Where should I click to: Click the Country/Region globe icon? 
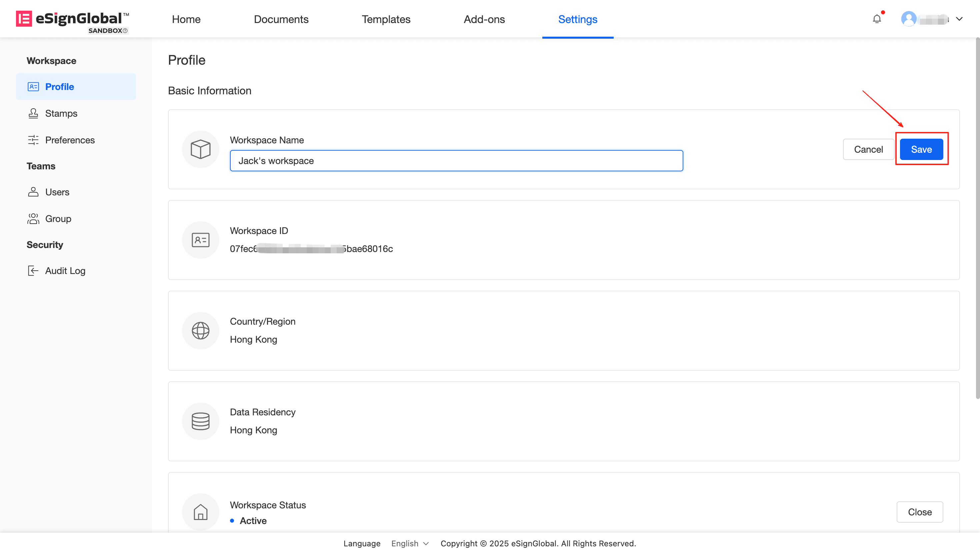200,331
